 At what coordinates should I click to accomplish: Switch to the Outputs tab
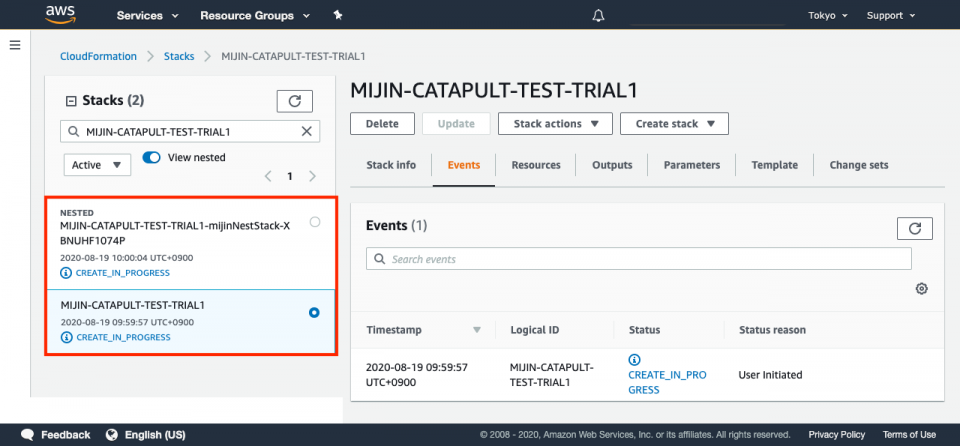tap(612, 165)
